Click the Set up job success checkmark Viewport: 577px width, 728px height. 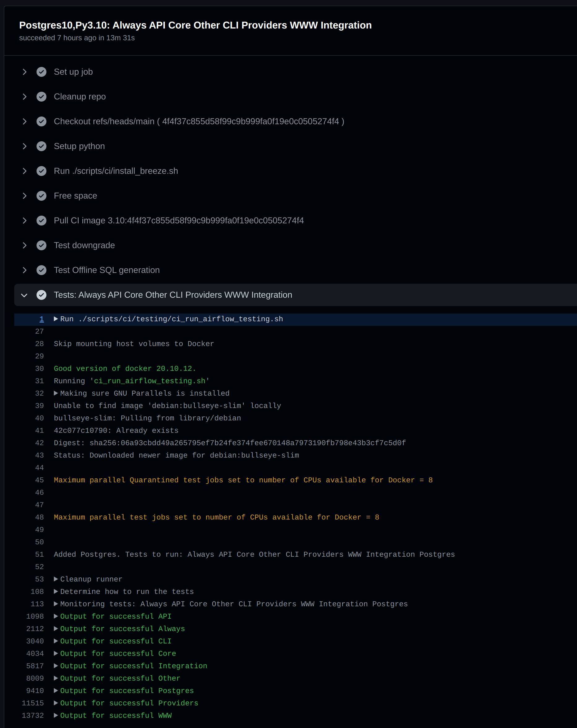[41, 72]
